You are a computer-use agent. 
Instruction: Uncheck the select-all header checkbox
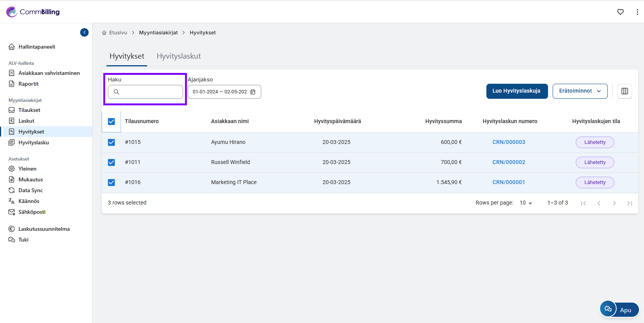(111, 122)
